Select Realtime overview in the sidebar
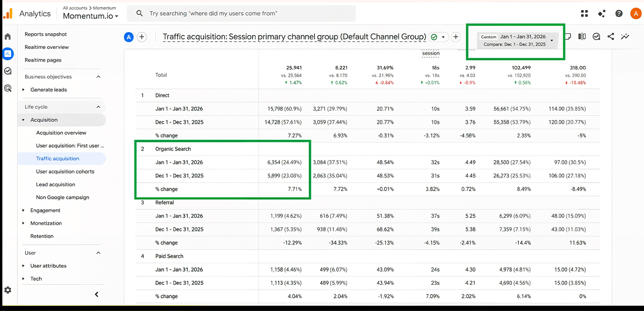644x311 pixels. [47, 47]
